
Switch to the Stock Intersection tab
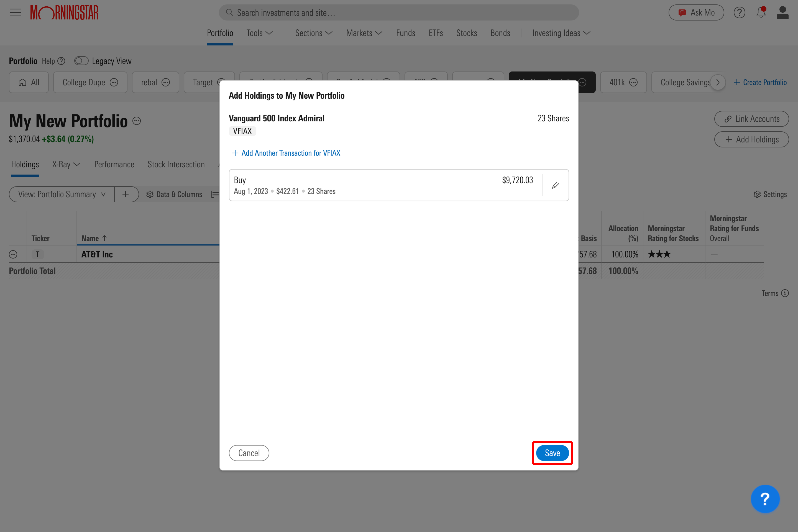176,165
